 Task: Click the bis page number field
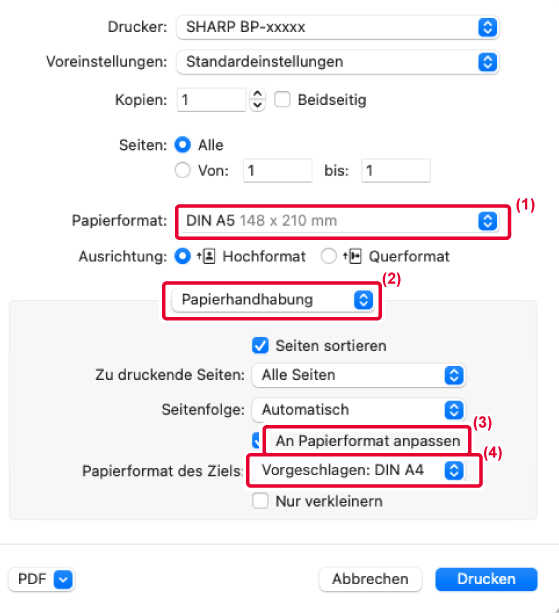[x=396, y=170]
